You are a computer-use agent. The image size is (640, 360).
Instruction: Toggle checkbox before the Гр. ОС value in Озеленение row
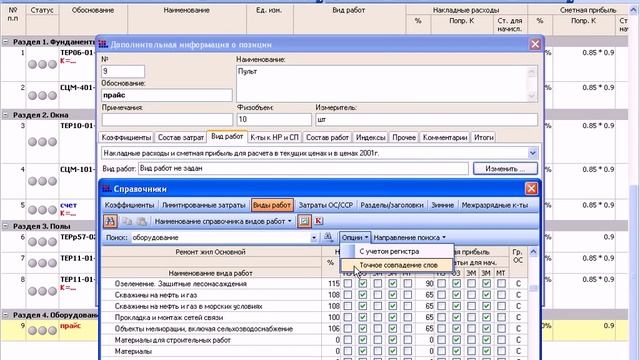click(501, 283)
